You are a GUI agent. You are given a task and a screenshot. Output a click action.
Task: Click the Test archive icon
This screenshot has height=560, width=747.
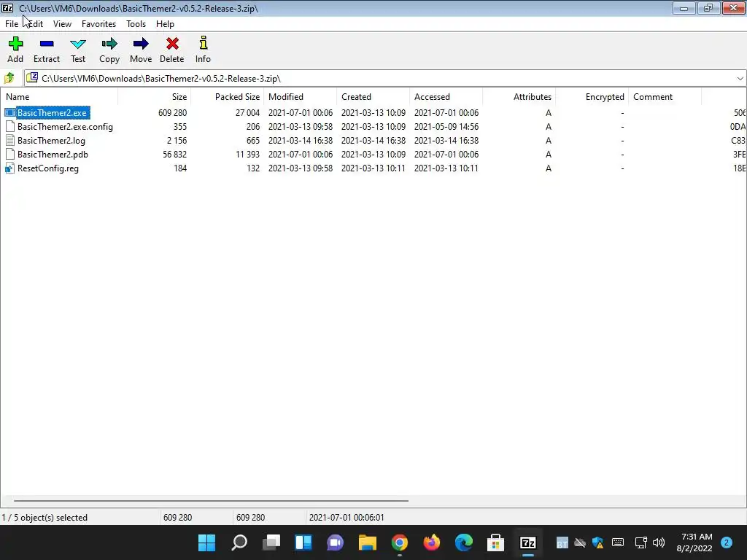point(78,44)
